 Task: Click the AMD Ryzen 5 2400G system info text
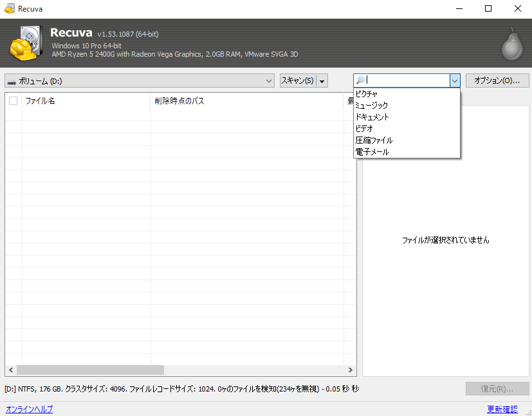click(x=175, y=54)
